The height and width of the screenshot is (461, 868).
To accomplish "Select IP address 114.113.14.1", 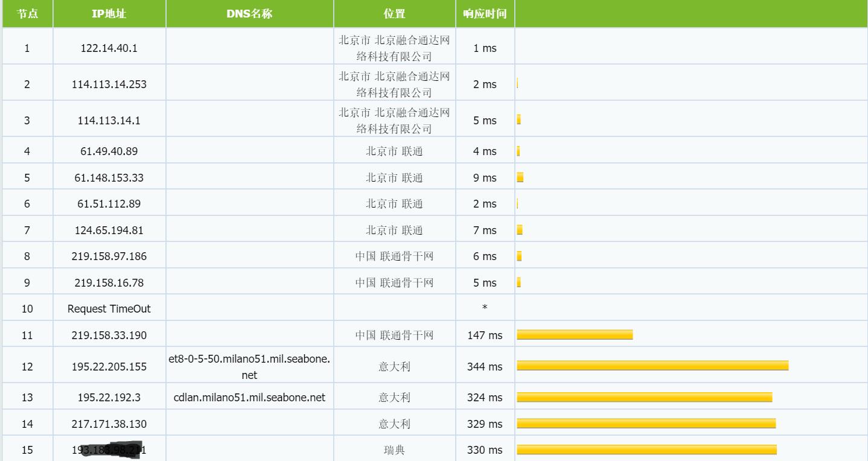I will pos(109,121).
